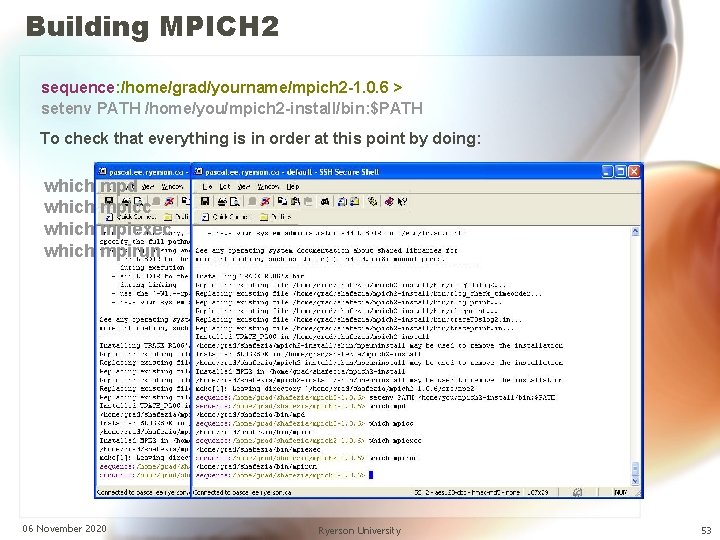Click the Print icon in the front SSH window toolbar
This screenshot has height=540, width=720.
coord(222,201)
